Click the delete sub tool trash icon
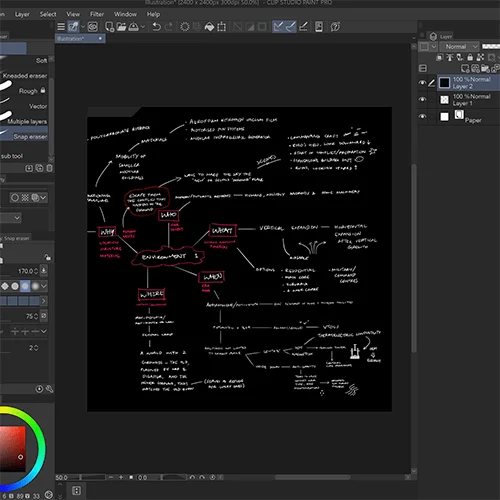Screen dimensions: 500x500 49,168
